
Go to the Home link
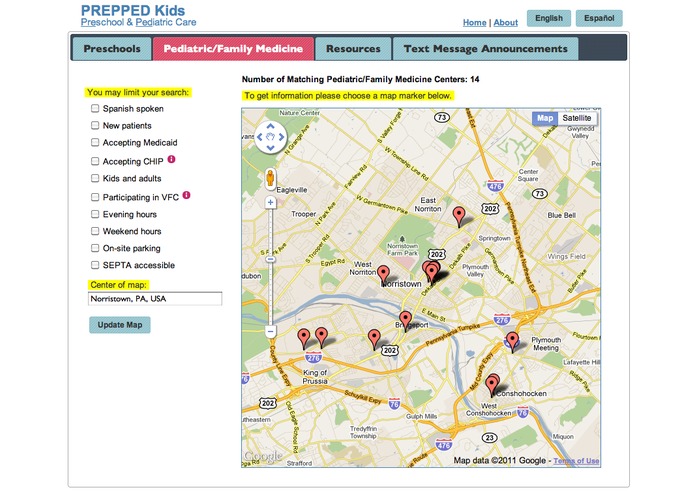474,23
